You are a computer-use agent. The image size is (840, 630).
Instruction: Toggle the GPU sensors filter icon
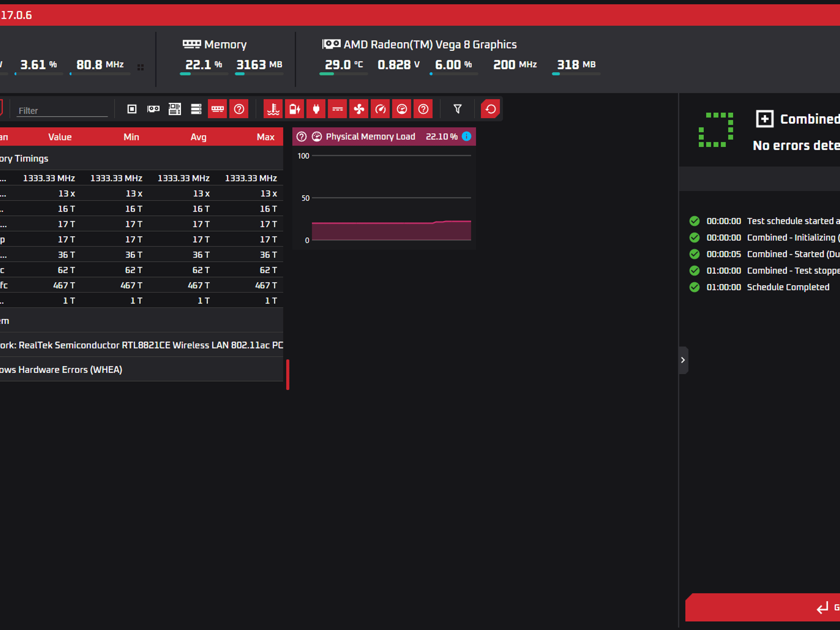(153, 109)
